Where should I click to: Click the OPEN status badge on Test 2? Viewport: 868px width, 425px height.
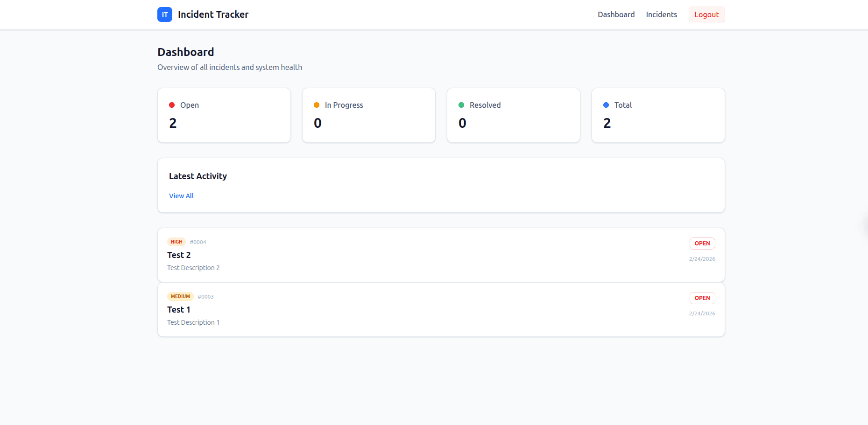[702, 243]
